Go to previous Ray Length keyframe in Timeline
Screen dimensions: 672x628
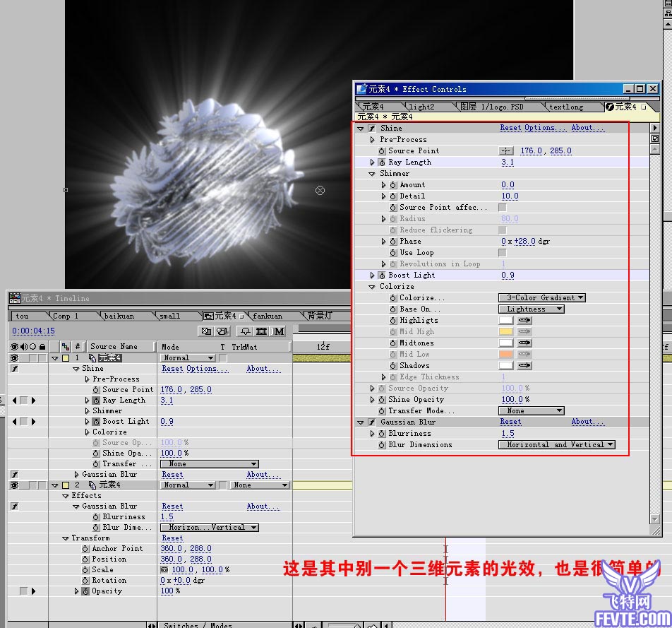(x=15, y=401)
